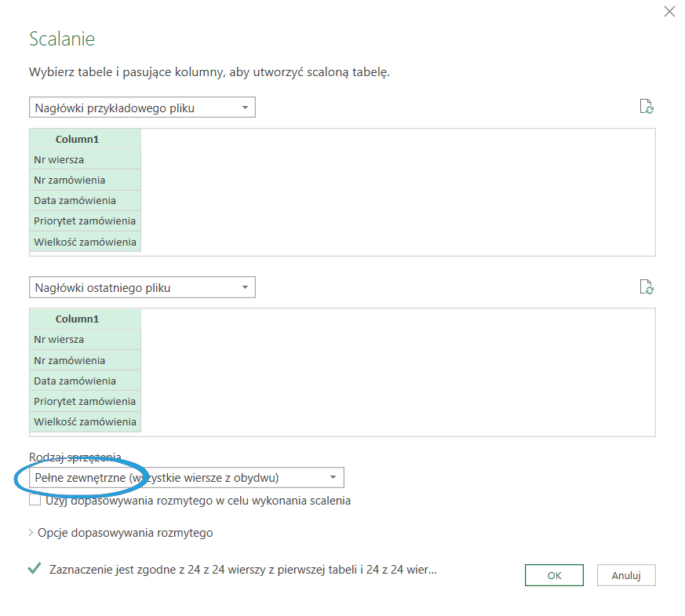Click the refresh icon beside the first table dropdown
The image size is (685, 616).
pyautogui.click(x=647, y=108)
